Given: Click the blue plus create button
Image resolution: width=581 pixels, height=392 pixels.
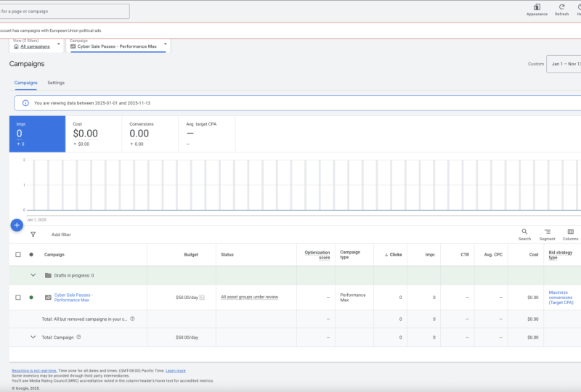Looking at the screenshot, I should tap(17, 225).
